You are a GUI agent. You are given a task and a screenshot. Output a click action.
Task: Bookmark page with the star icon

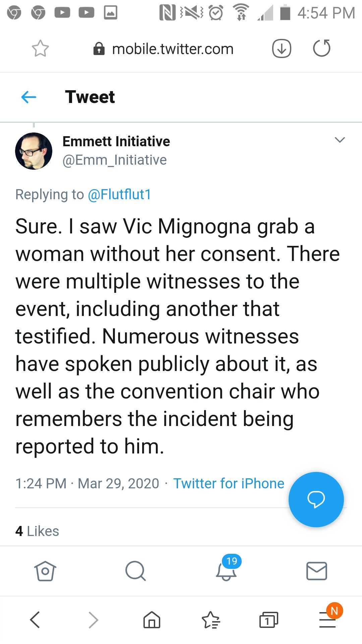click(40, 49)
